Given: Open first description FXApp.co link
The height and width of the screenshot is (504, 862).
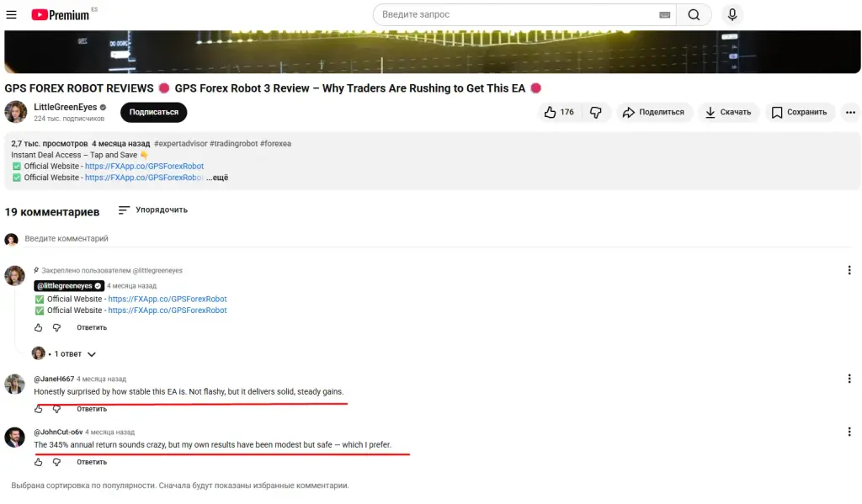Looking at the screenshot, I should pyautogui.click(x=144, y=166).
